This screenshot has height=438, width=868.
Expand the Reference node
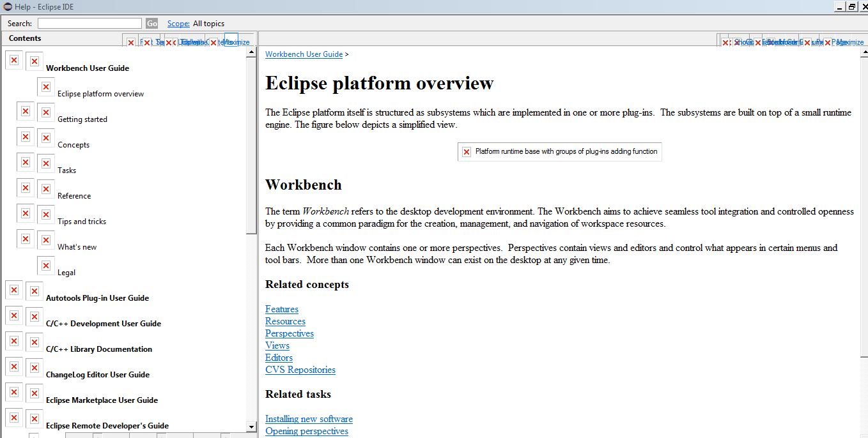(26, 188)
